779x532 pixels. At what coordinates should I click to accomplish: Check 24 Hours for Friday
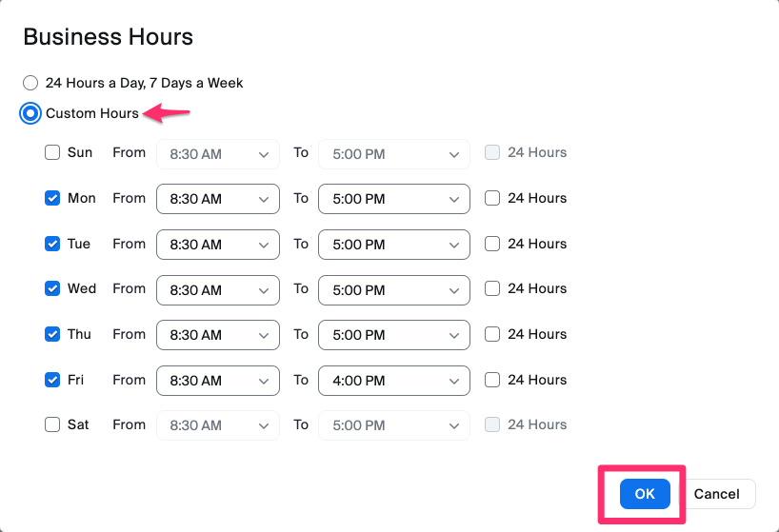492,380
